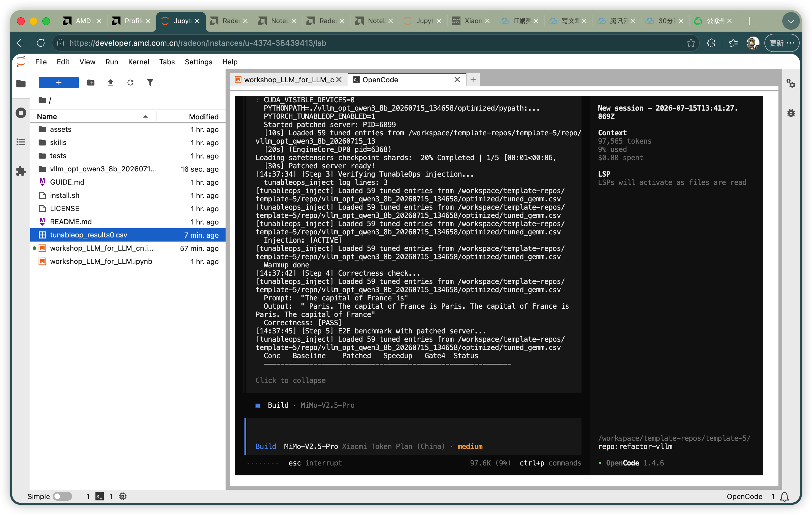Toggle Simple interface mode switch
The width and height of the screenshot is (812, 515).
click(62, 496)
